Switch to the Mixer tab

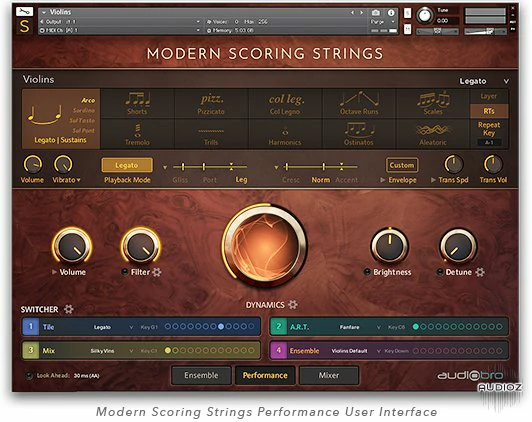329,375
